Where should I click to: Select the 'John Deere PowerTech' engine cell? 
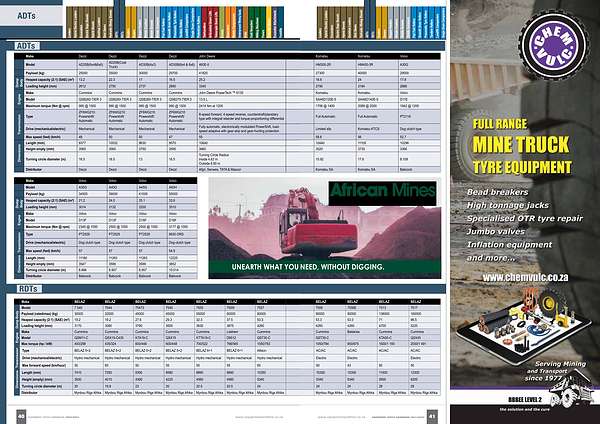point(241,93)
